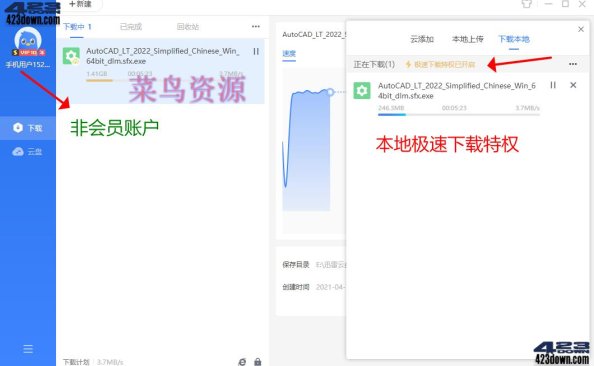
Task: Minimize the main window
Action: point(548,4)
